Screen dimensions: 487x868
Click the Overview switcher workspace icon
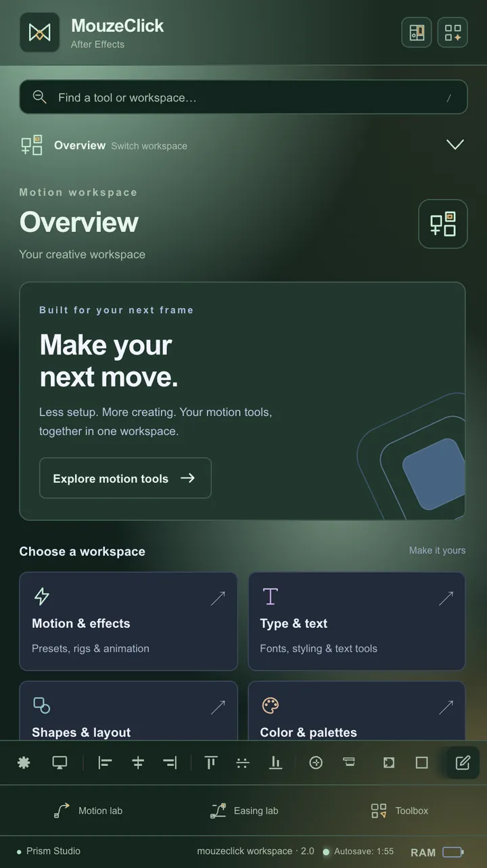[32, 145]
